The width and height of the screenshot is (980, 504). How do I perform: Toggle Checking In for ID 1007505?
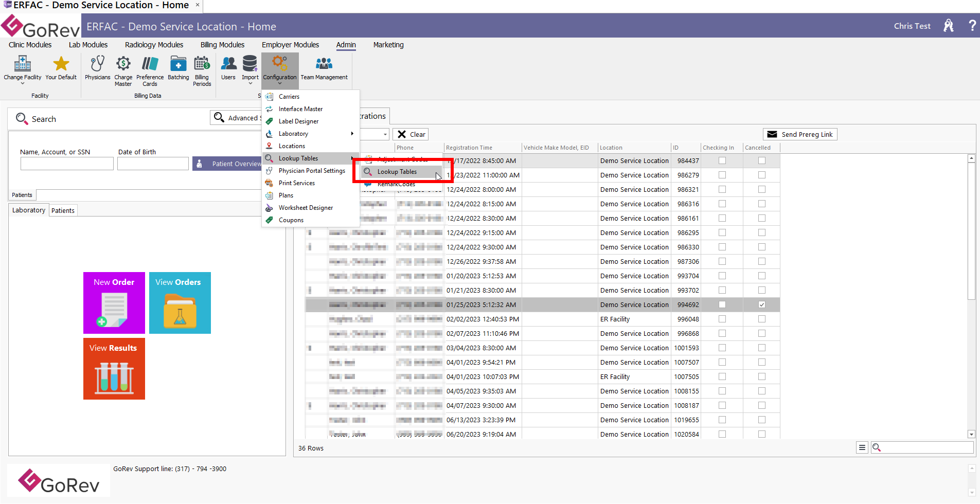(x=722, y=377)
